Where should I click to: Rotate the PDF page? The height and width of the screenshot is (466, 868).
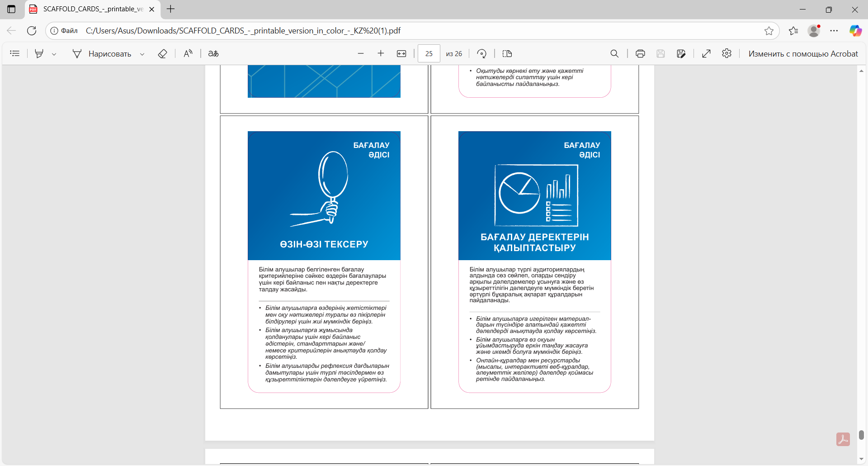point(482,54)
